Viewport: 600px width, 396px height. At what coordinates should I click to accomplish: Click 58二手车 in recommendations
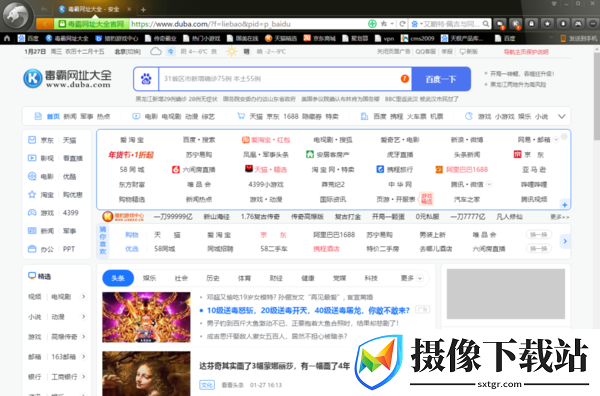pos(274,249)
